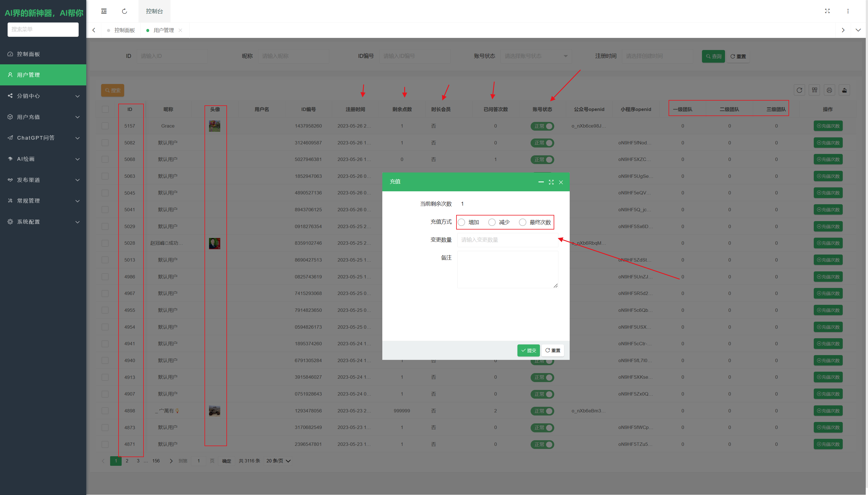Click 充值次数 for user 4871
Screen dimensions: 868x495
coord(828,444)
